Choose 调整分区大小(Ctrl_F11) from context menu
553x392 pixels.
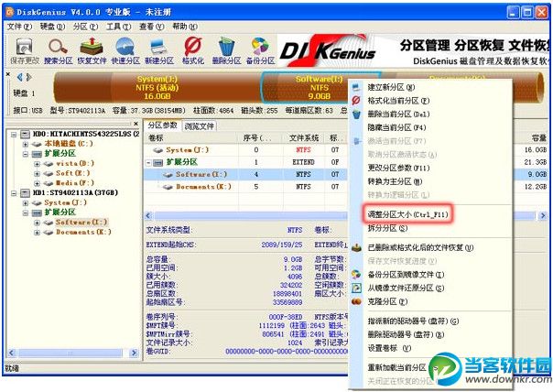coord(407,214)
